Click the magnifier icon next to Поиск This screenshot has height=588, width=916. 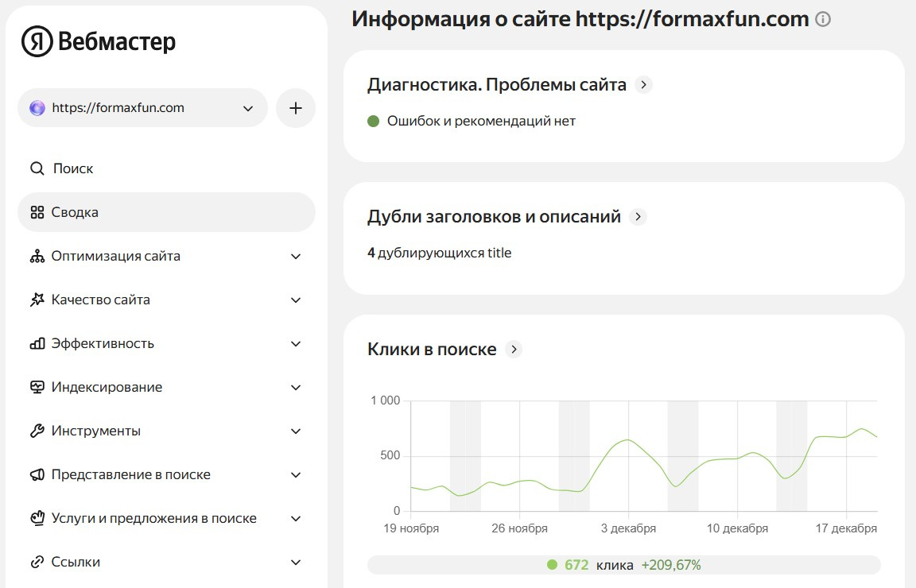point(37,168)
